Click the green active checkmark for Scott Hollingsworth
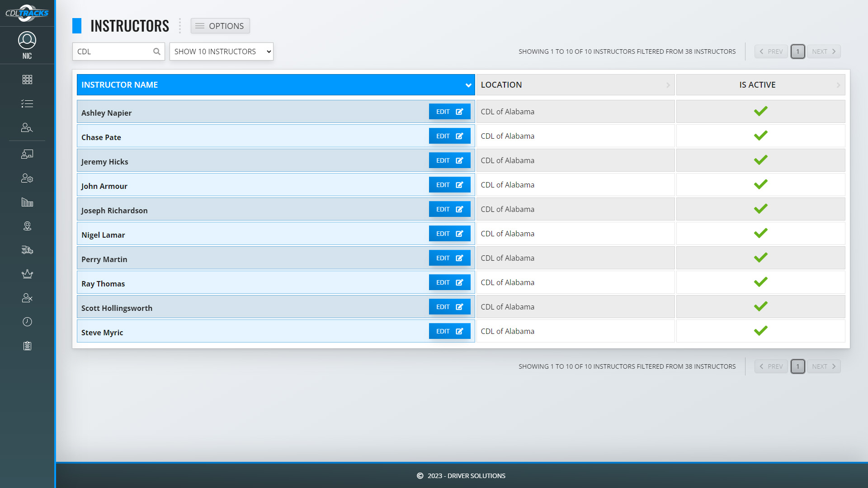The width and height of the screenshot is (868, 488). tap(761, 306)
